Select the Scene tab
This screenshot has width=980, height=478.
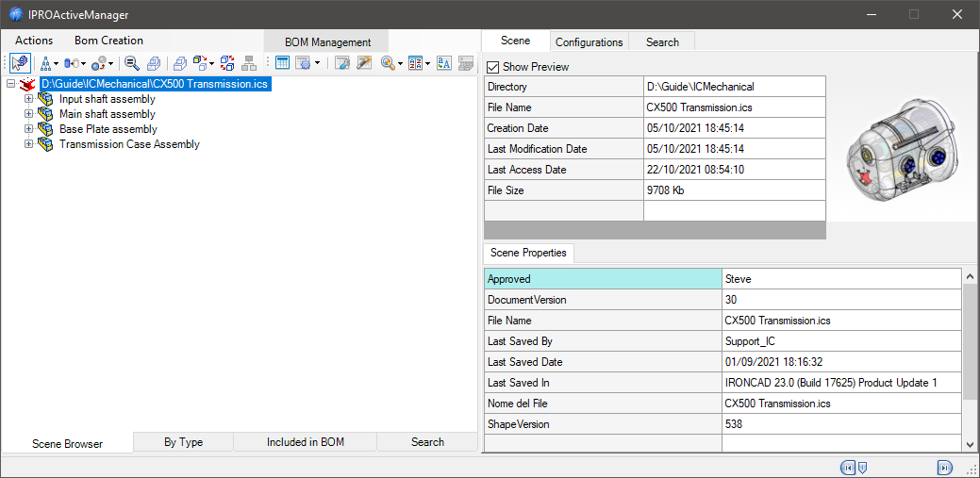pyautogui.click(x=516, y=41)
